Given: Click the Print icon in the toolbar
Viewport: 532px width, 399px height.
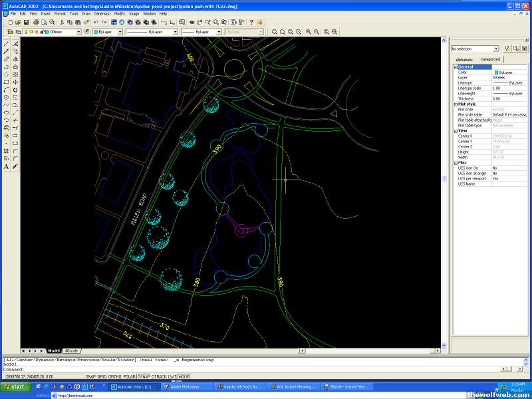Looking at the screenshot, I should 35,22.
